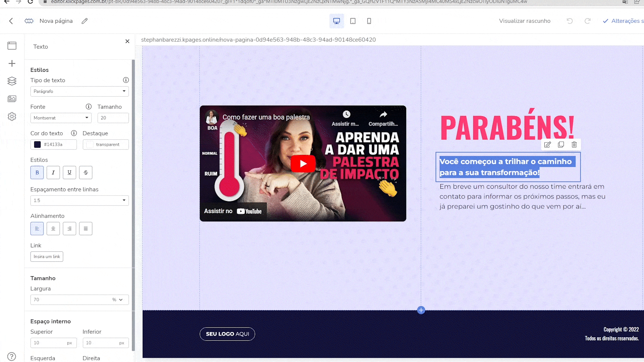Click the Alterações saved status
Image resolution: width=644 pixels, height=362 pixels.
tap(623, 21)
